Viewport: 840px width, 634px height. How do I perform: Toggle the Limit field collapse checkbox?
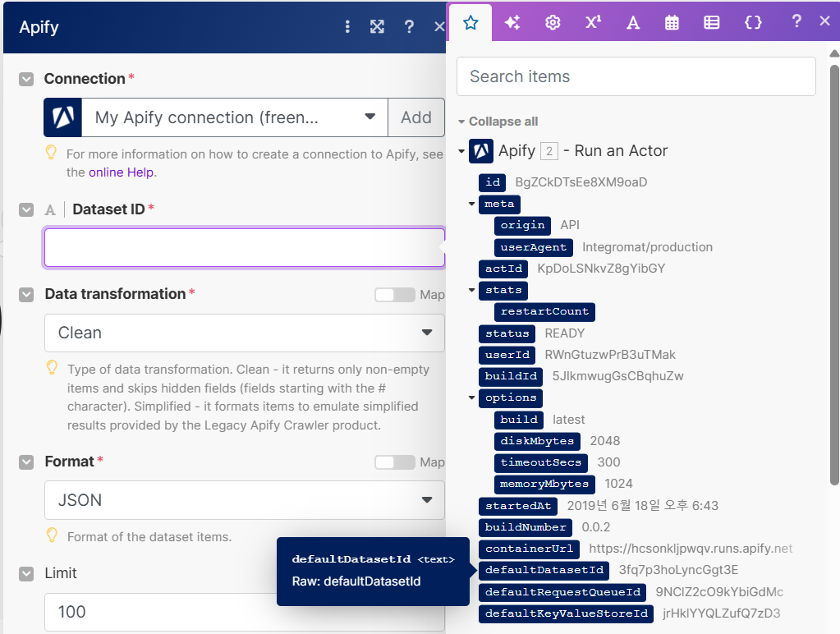point(26,574)
